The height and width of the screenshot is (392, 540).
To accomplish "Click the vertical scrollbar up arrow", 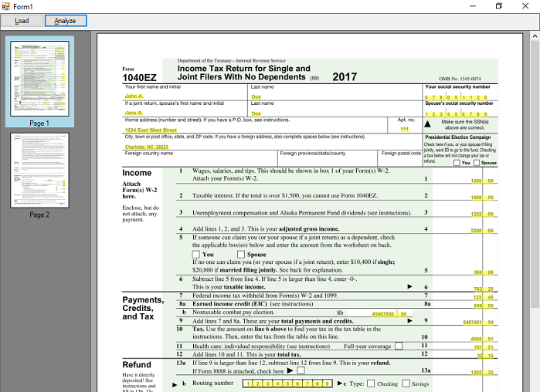I will (x=535, y=35).
